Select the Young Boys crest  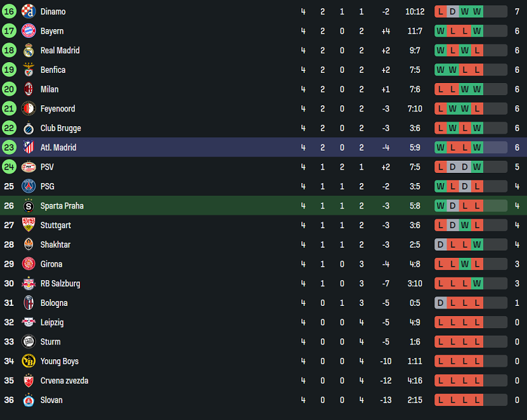(x=28, y=361)
